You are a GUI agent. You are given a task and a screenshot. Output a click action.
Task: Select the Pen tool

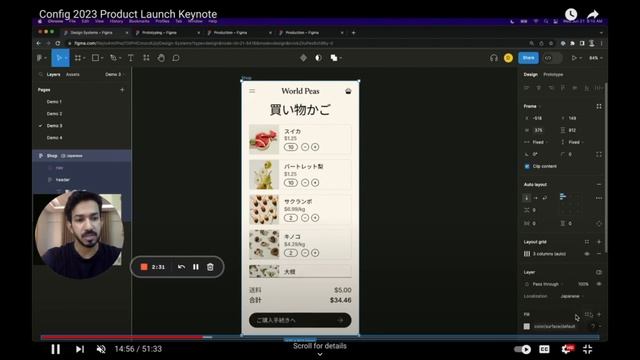coord(114,58)
